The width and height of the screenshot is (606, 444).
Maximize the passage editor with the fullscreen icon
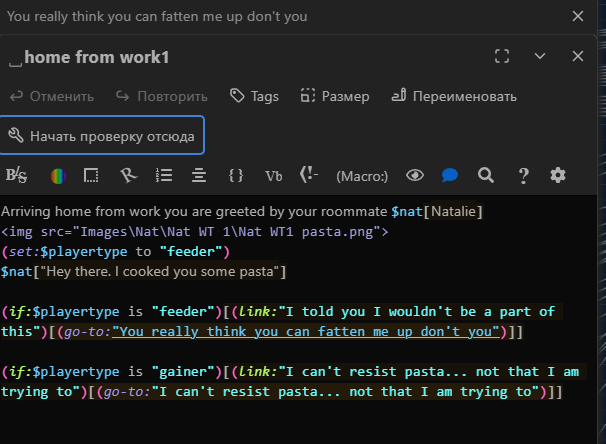[503, 57]
